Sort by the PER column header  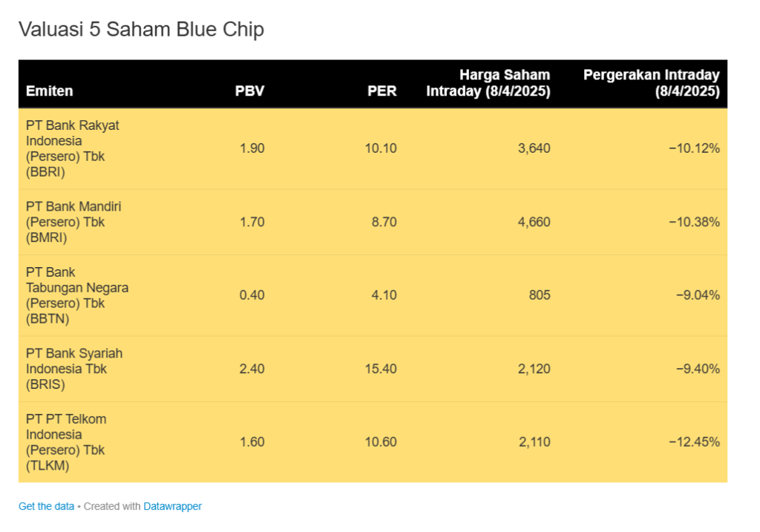point(382,91)
